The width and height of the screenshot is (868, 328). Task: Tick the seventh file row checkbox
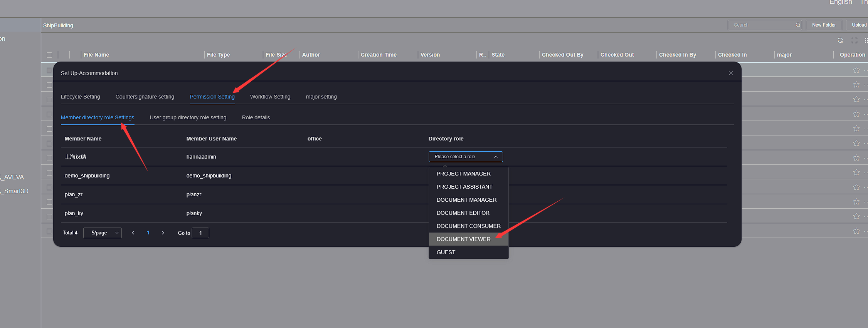click(x=49, y=158)
